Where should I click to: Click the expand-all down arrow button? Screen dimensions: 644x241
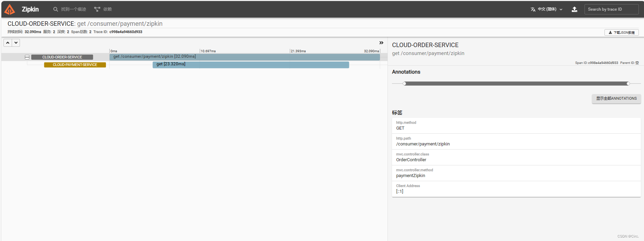click(16, 43)
